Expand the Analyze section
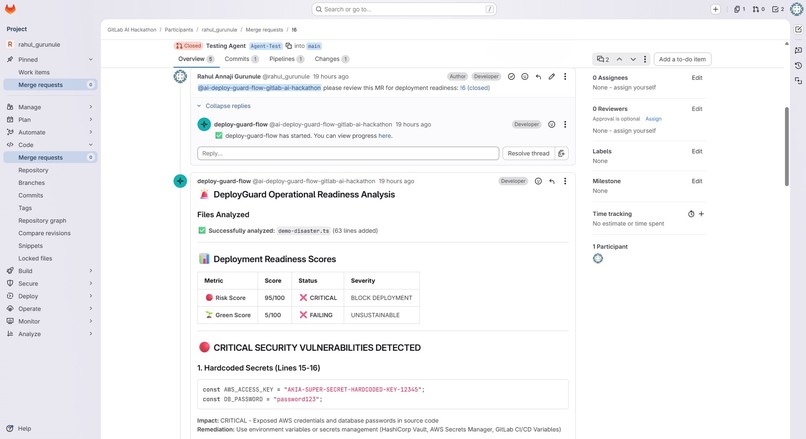Screen dimensions: 806x439 tap(90, 334)
